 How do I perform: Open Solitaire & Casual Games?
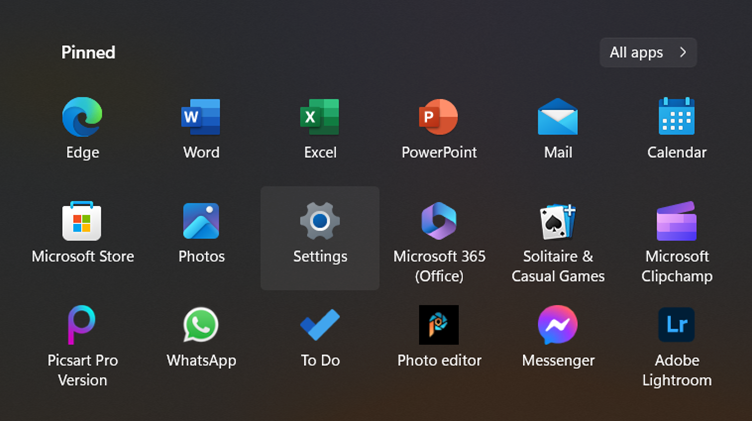point(558,222)
